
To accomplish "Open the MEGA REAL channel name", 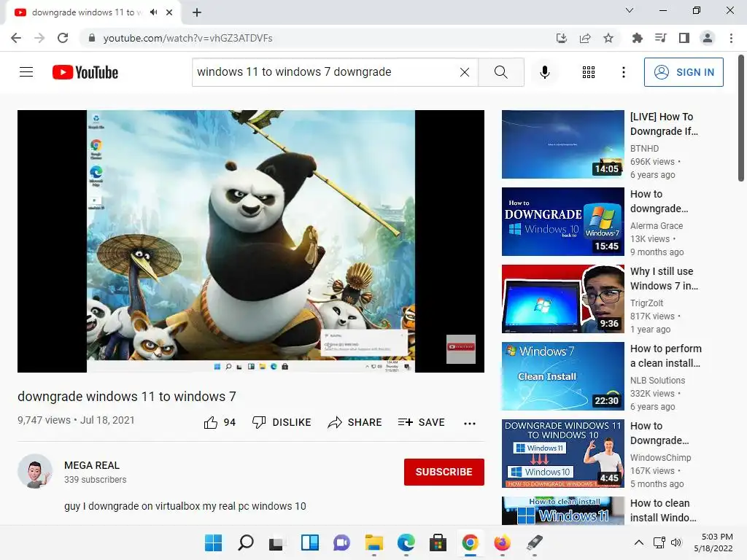I will pos(92,465).
